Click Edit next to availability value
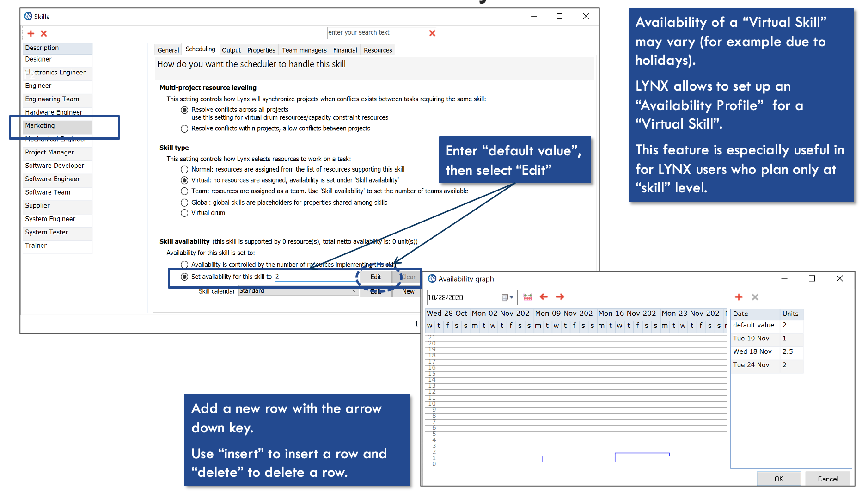 [376, 277]
